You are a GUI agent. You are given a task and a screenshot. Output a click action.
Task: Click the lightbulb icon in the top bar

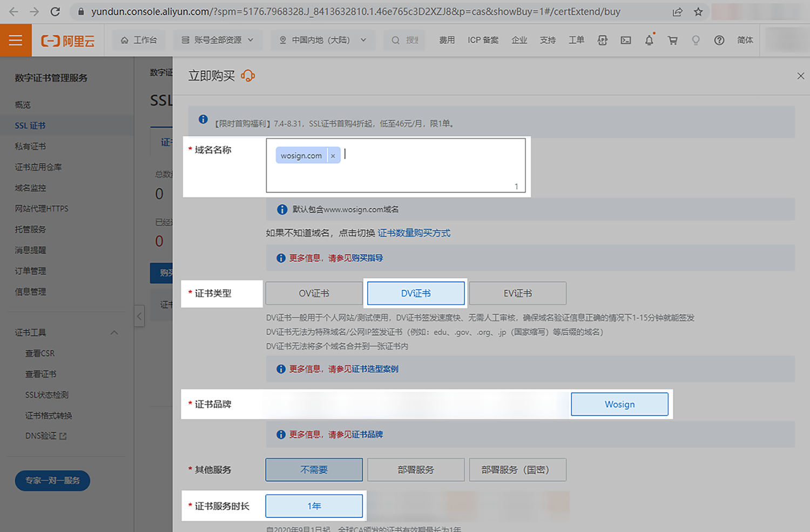[696, 40]
